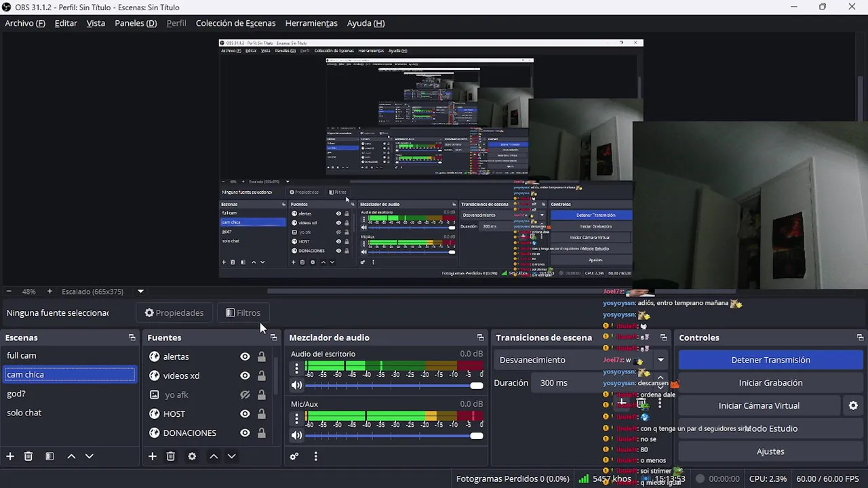Move scene up with arrow icon

coord(71,456)
